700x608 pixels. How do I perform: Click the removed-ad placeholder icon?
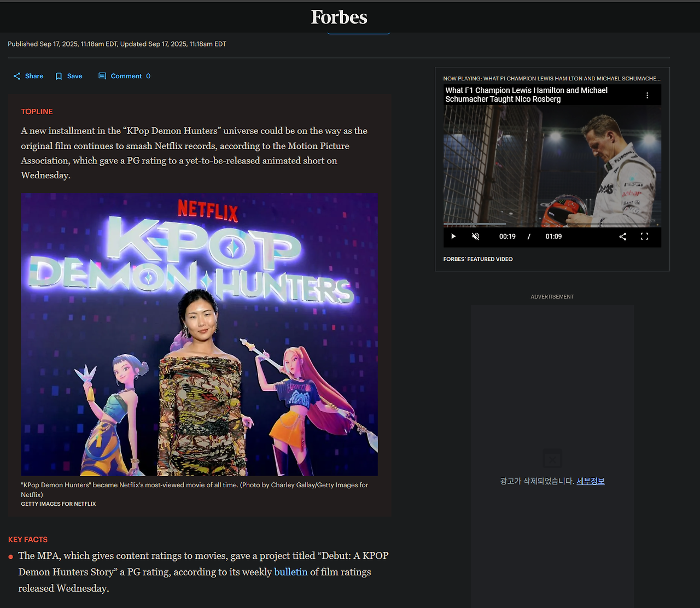tap(552, 458)
